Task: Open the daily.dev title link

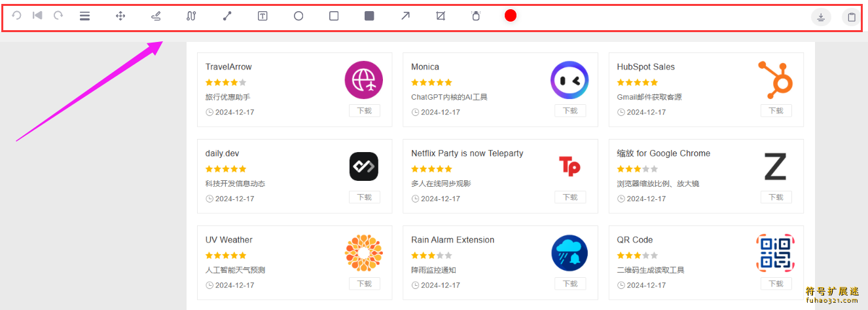Action: point(223,153)
